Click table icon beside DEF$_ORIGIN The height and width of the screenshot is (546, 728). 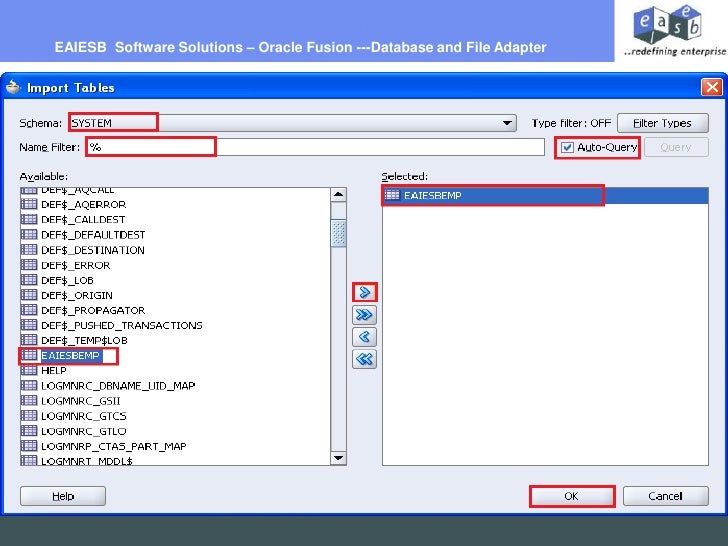[29, 295]
